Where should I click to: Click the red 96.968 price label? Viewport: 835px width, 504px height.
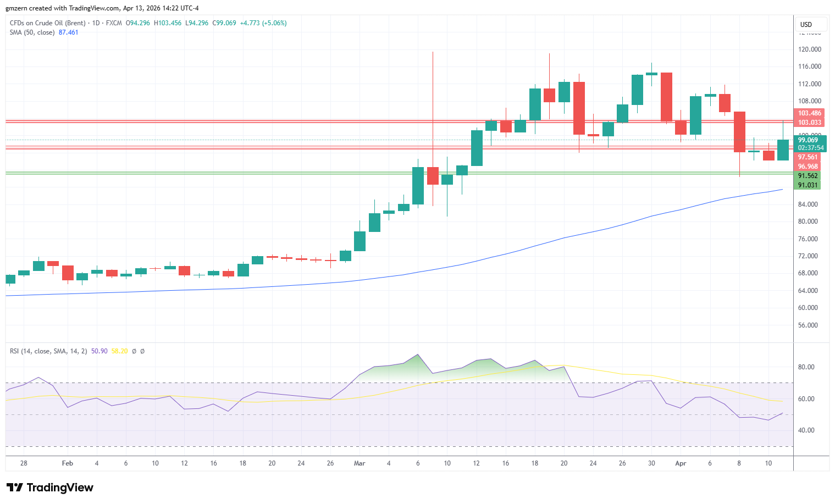pyautogui.click(x=808, y=167)
